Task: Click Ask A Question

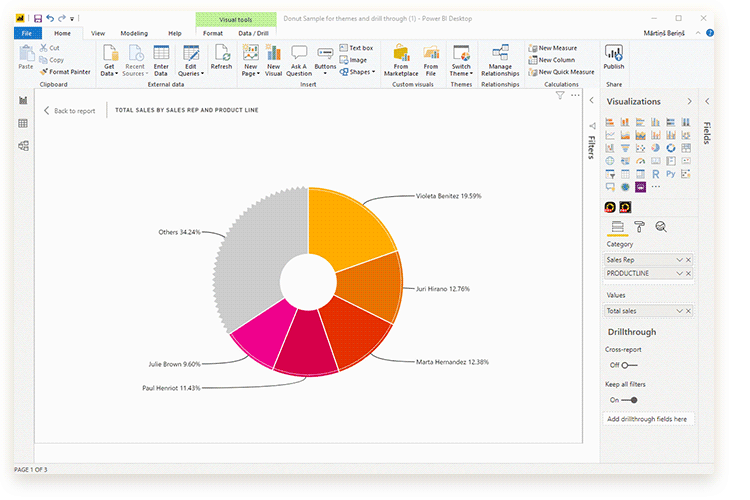Action: click(299, 60)
